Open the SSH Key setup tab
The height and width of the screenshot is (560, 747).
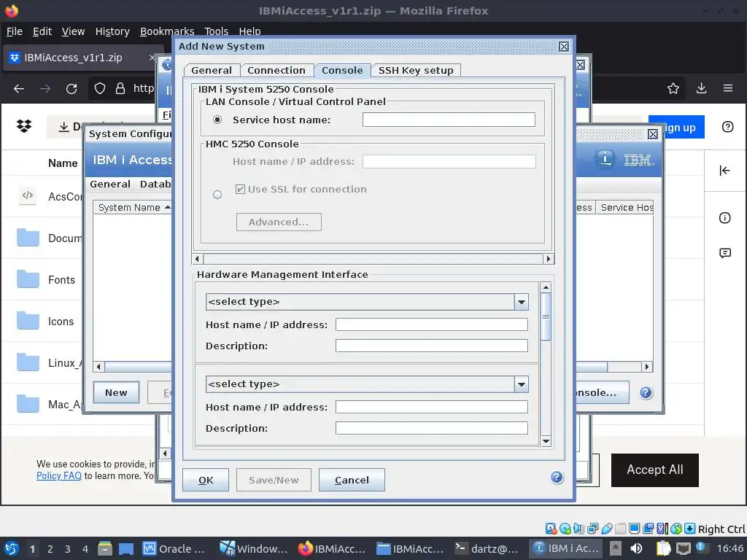point(416,70)
